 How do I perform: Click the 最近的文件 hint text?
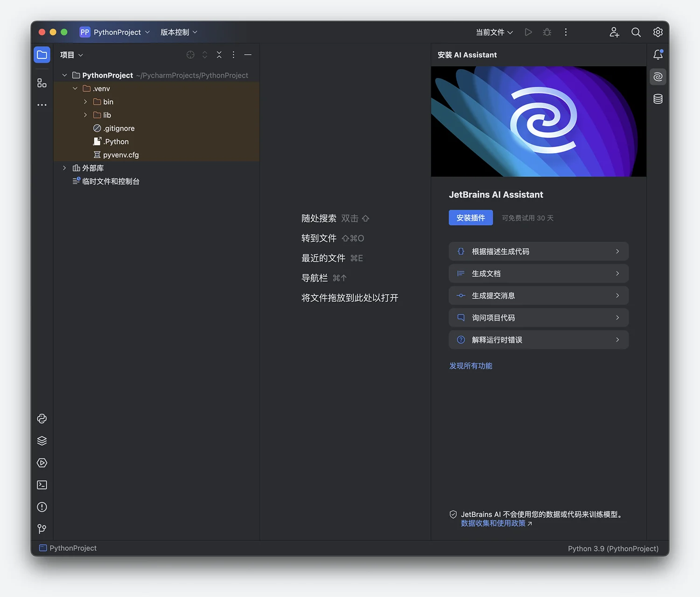[x=323, y=258]
